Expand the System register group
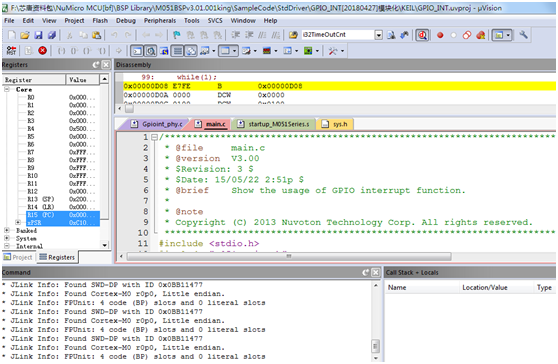 click(7, 238)
